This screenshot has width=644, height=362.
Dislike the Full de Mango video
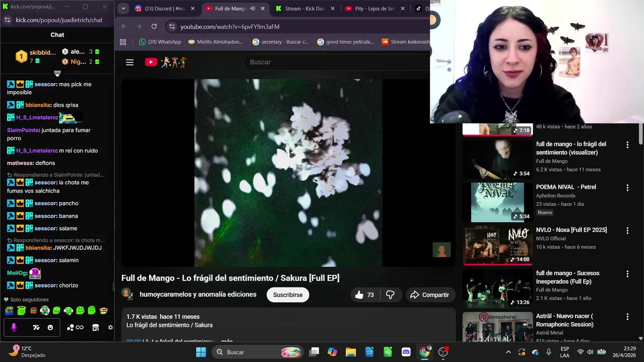390,295
